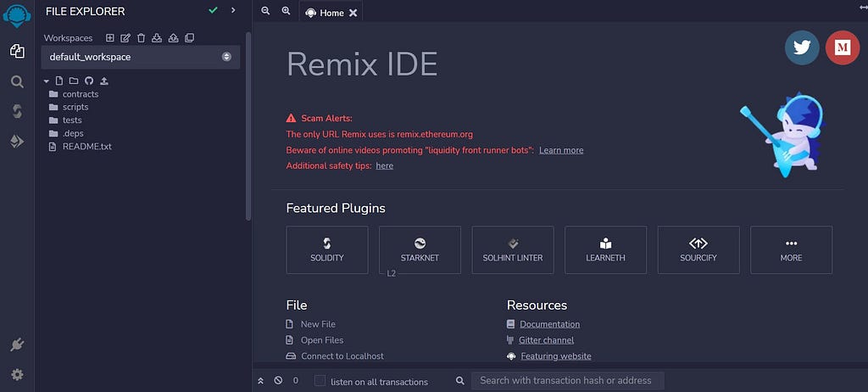Click the zoom out magnifier icon
The height and width of the screenshot is (392, 868).
(x=265, y=10)
